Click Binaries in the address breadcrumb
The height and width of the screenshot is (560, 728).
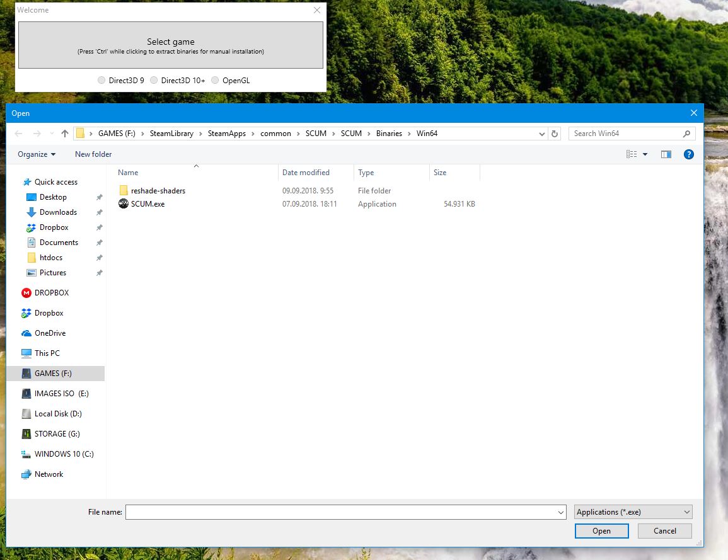[389, 134]
